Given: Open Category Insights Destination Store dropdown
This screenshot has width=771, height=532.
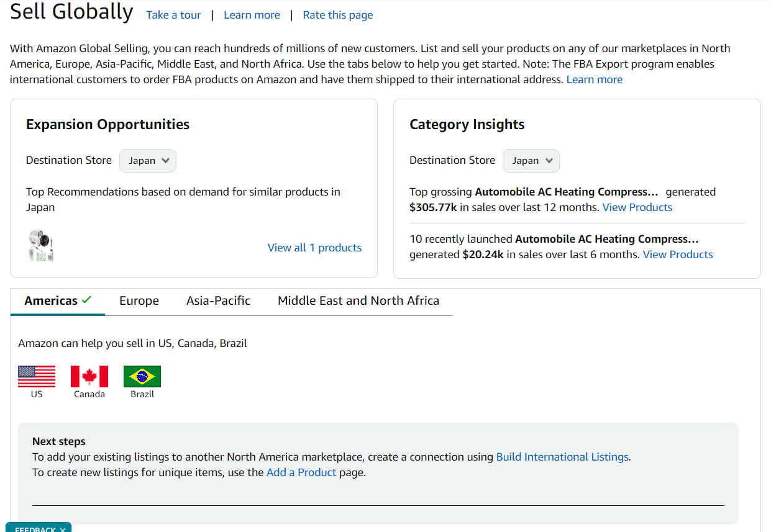Looking at the screenshot, I should (531, 161).
